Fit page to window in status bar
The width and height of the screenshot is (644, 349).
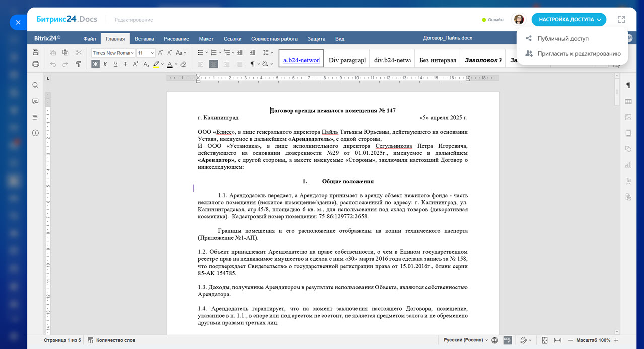click(x=545, y=340)
